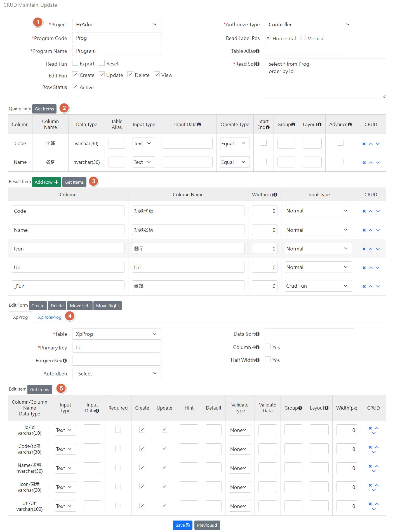Open Input Type dropdown for Url/Url edit item
The width and height of the screenshot is (393, 532).
(x=65, y=506)
